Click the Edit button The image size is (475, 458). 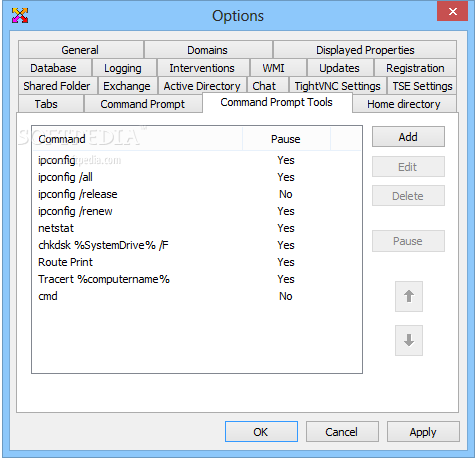click(x=408, y=167)
